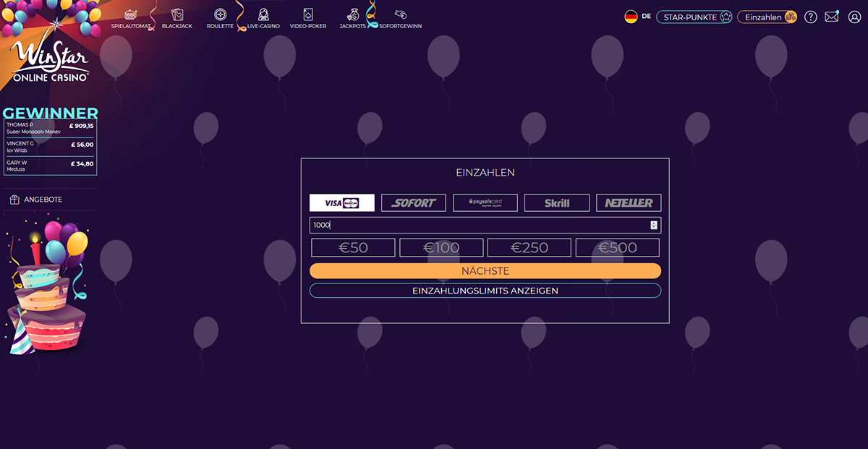The height and width of the screenshot is (449, 868).
Task: Open the Roulette wheel category
Action: click(220, 18)
